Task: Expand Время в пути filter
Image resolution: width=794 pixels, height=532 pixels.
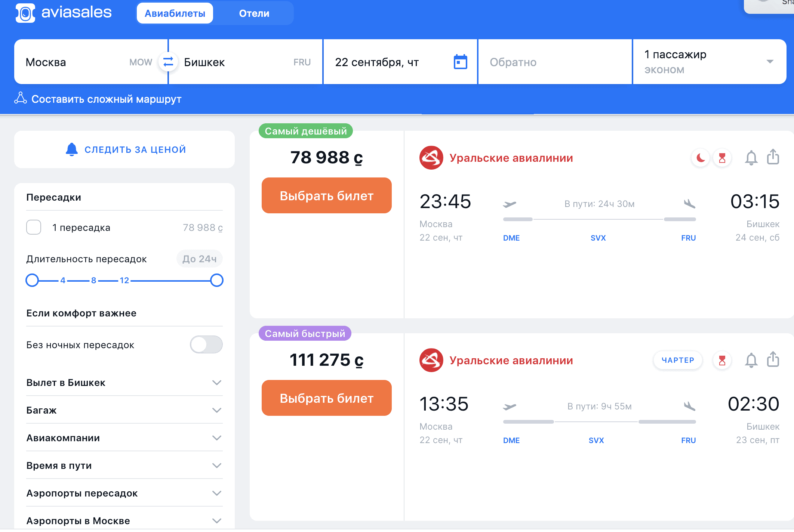Action: (x=124, y=466)
